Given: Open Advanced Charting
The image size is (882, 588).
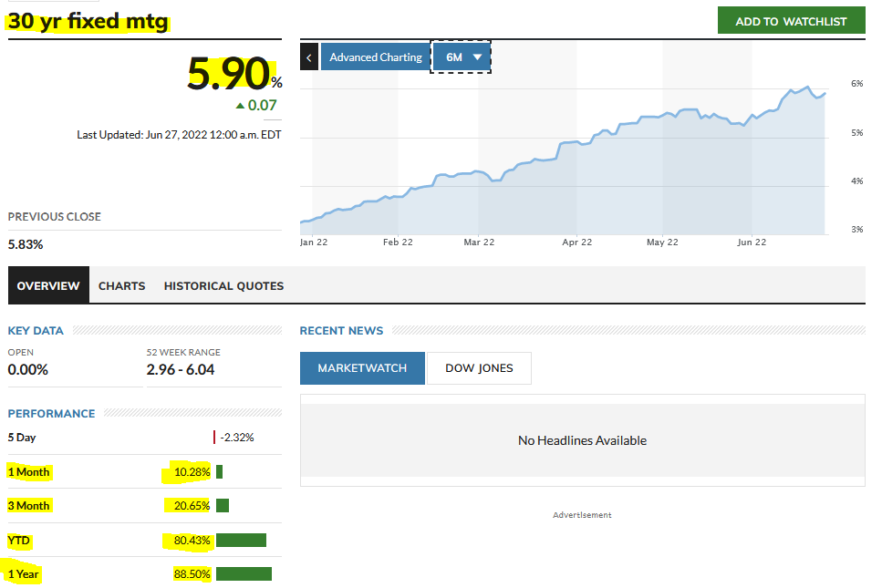Looking at the screenshot, I should pyautogui.click(x=375, y=57).
